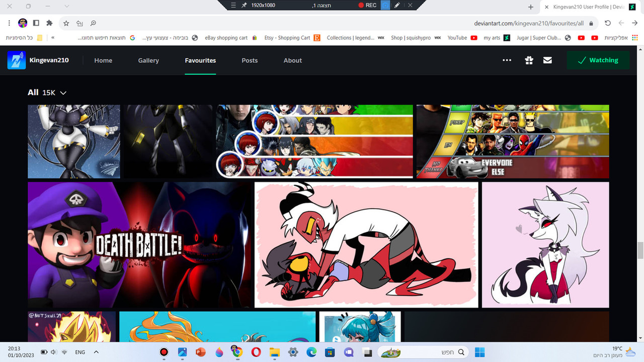The width and height of the screenshot is (644, 362).
Task: Open Etsy - Shopping Cart bookmark
Action: pos(292,38)
